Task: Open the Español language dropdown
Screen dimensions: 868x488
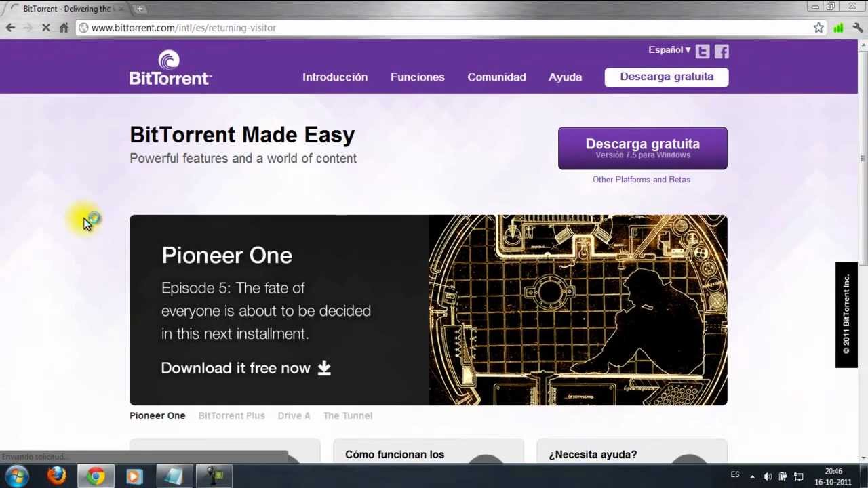Action: tap(669, 50)
